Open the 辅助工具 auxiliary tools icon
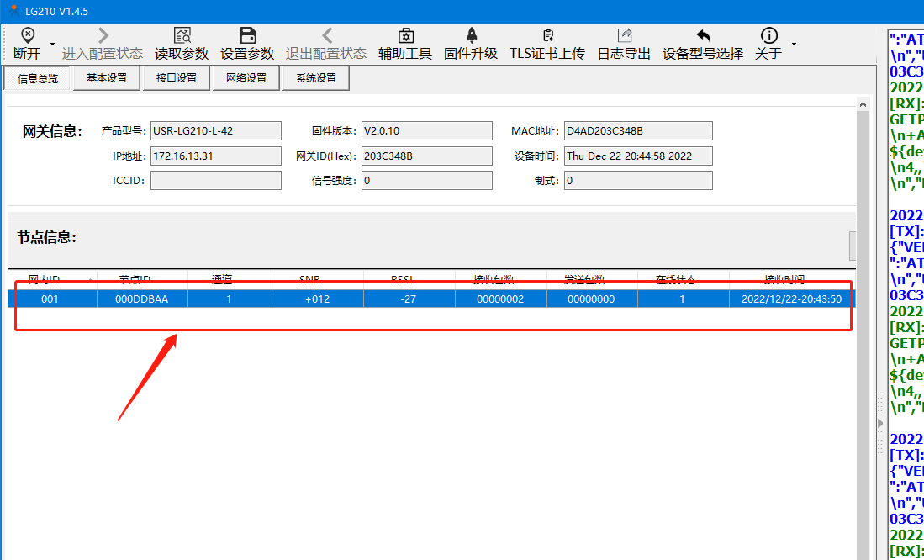 click(x=405, y=35)
